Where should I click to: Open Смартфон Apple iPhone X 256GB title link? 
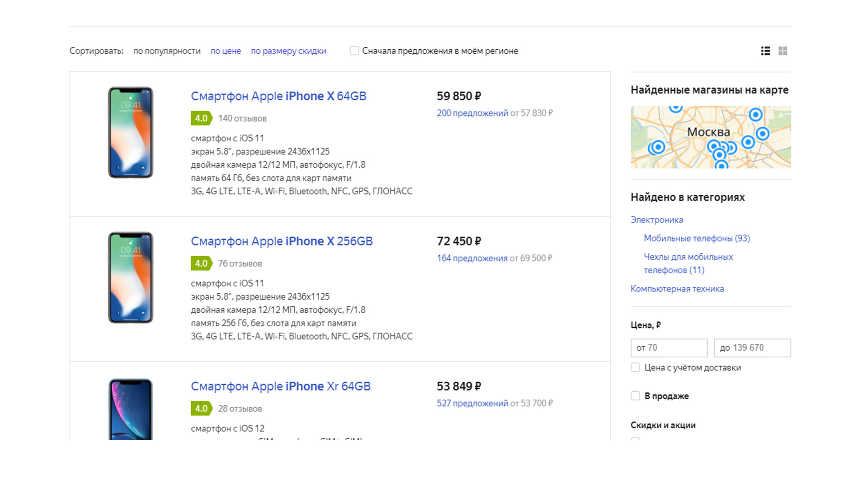282,241
